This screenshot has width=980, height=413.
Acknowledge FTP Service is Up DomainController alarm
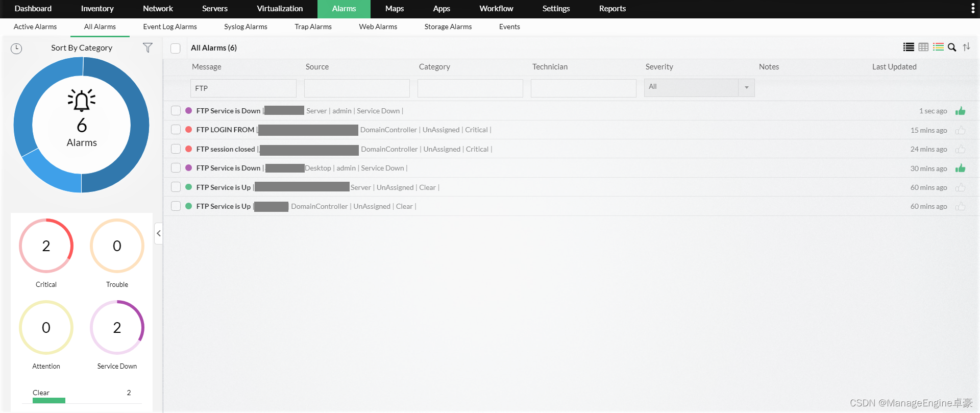click(960, 206)
